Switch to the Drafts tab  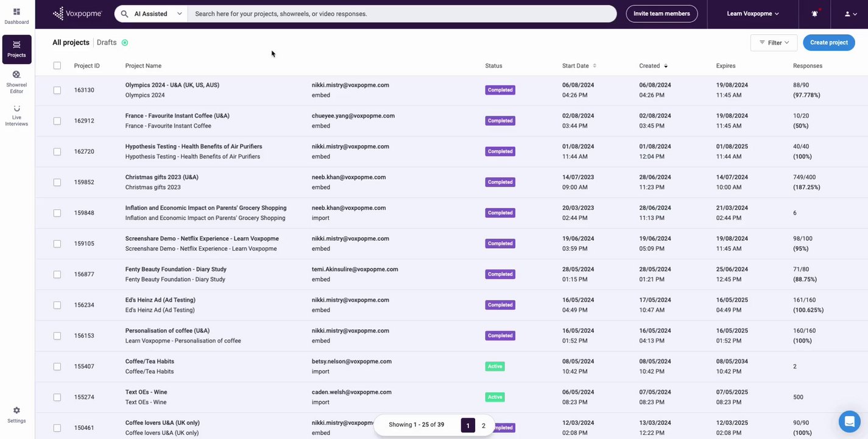(x=107, y=43)
